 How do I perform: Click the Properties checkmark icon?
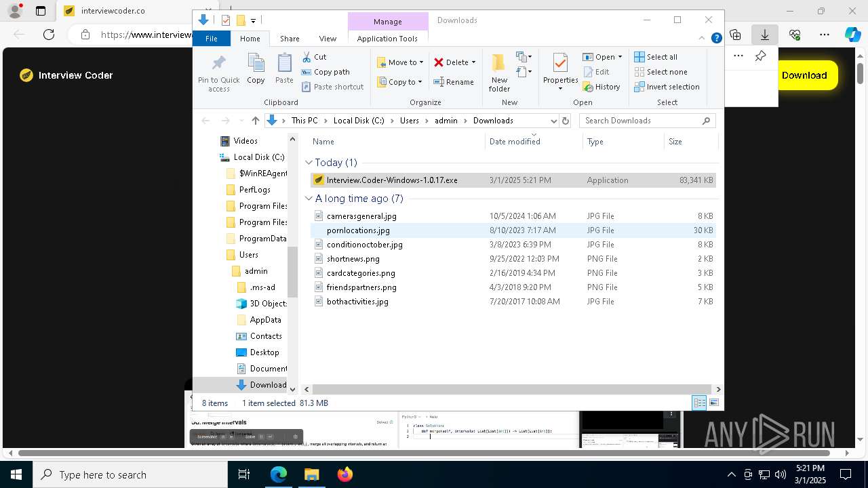coord(560,63)
